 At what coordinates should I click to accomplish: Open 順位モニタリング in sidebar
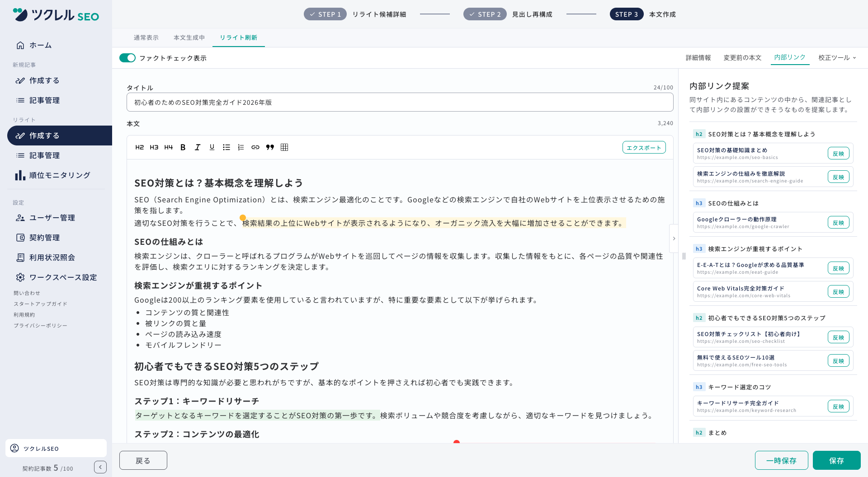56,175
